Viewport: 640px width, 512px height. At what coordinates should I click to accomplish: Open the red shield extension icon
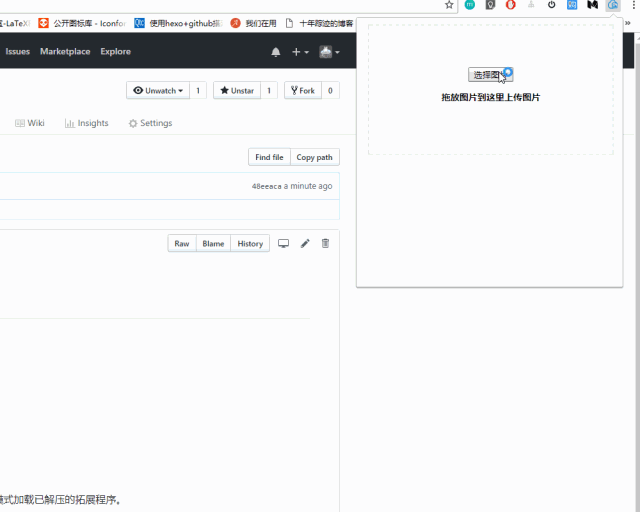(511, 5)
